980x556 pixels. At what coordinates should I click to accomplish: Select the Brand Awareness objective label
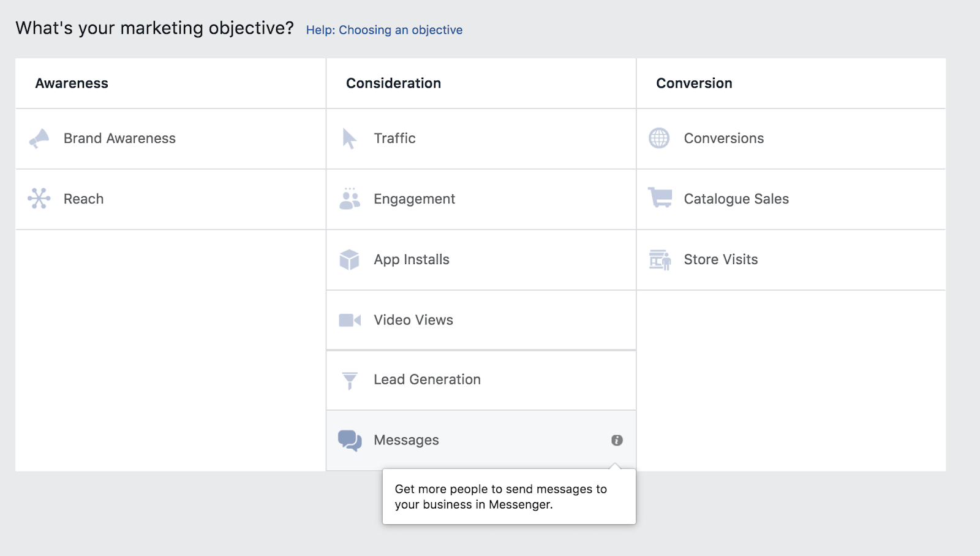click(x=119, y=139)
